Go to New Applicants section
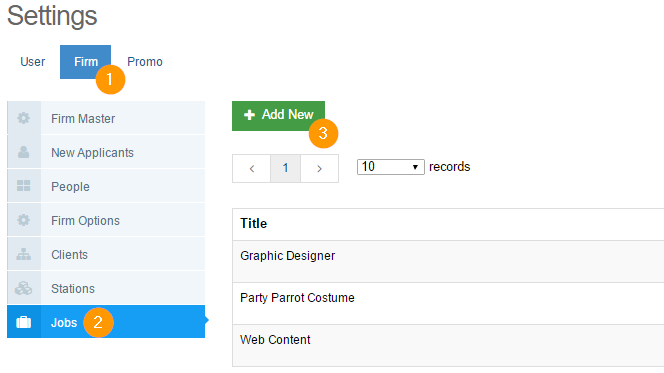The width and height of the screenshot is (664, 373). coord(106,152)
